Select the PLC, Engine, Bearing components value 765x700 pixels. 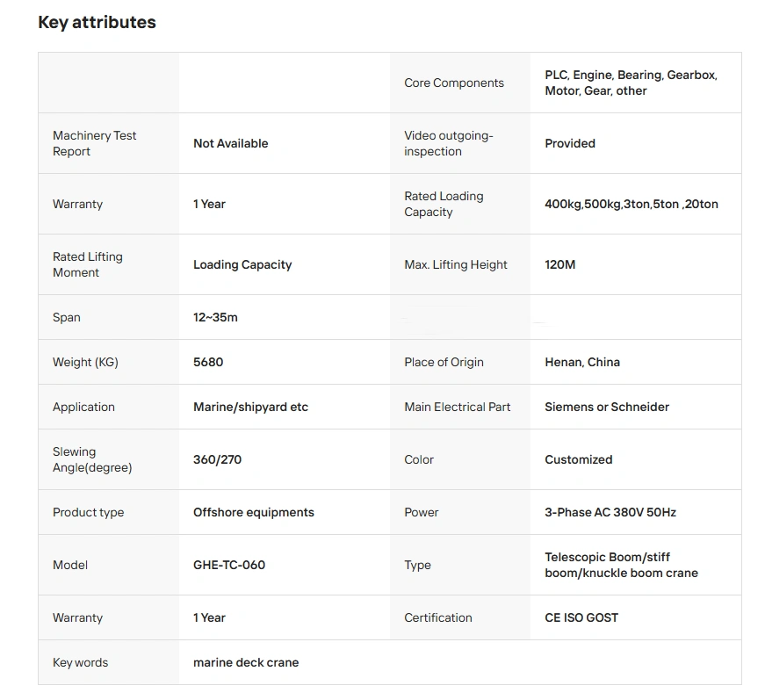pos(631,83)
